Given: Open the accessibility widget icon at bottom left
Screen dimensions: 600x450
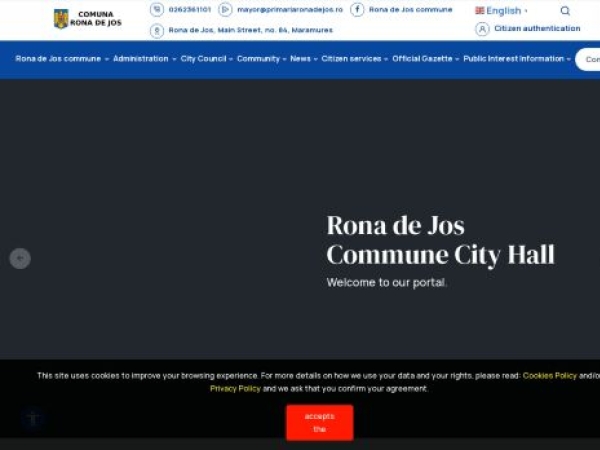Looking at the screenshot, I should click(x=33, y=418).
